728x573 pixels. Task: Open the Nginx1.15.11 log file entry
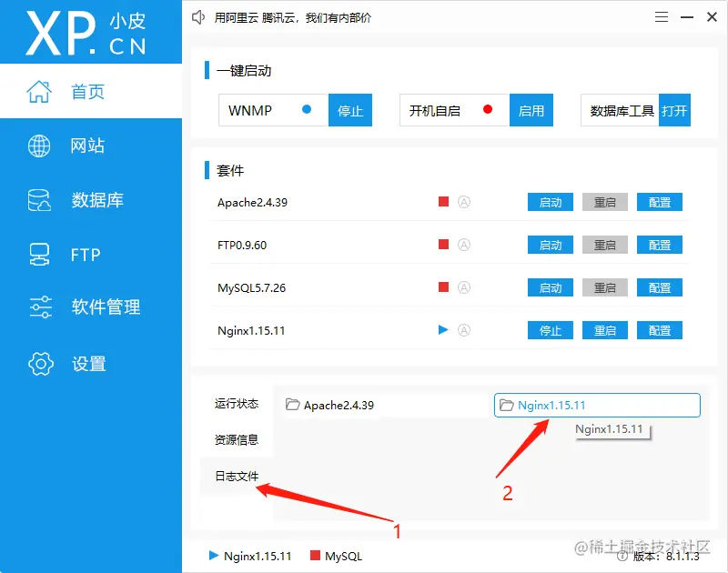click(597, 405)
